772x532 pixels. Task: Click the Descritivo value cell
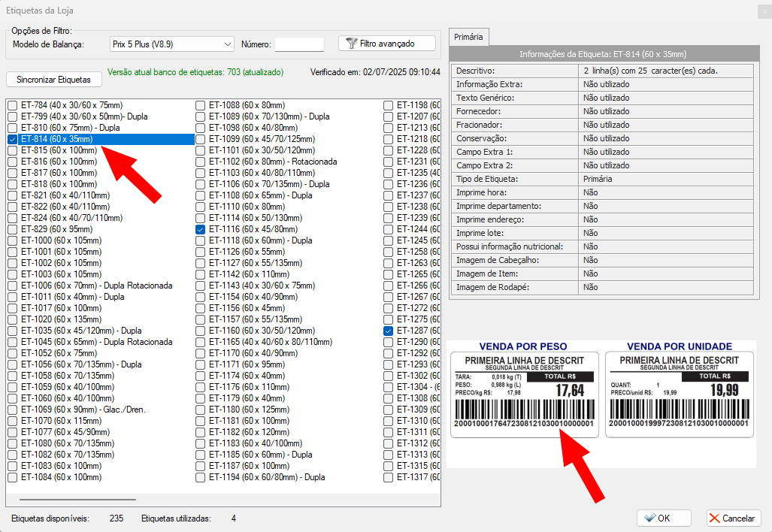pos(666,71)
